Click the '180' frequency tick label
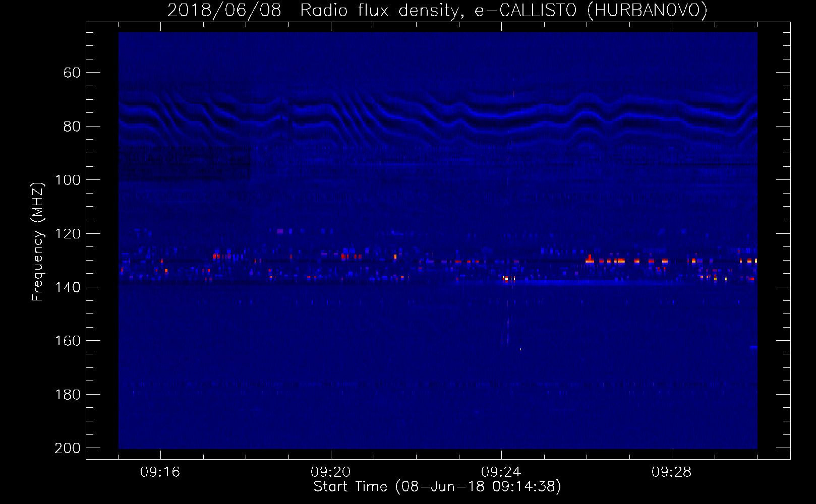Screen dimensions: 816x504 pyautogui.click(x=68, y=395)
